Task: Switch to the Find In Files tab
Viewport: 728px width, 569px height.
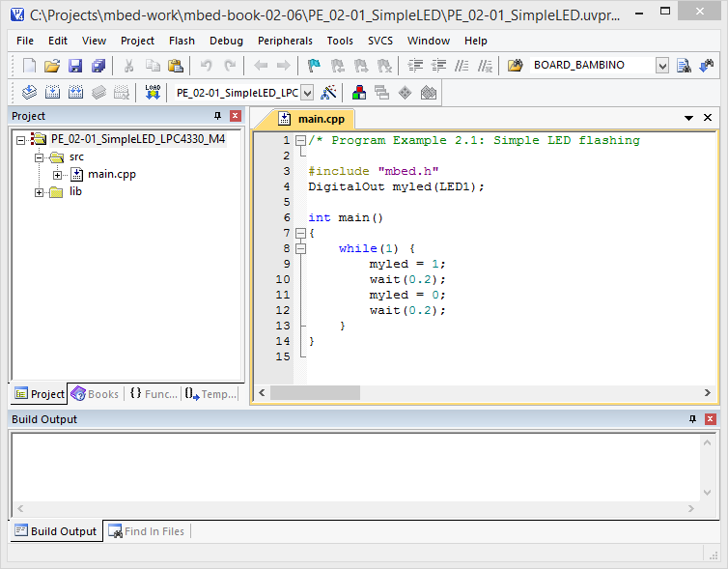Action: pyautogui.click(x=147, y=531)
